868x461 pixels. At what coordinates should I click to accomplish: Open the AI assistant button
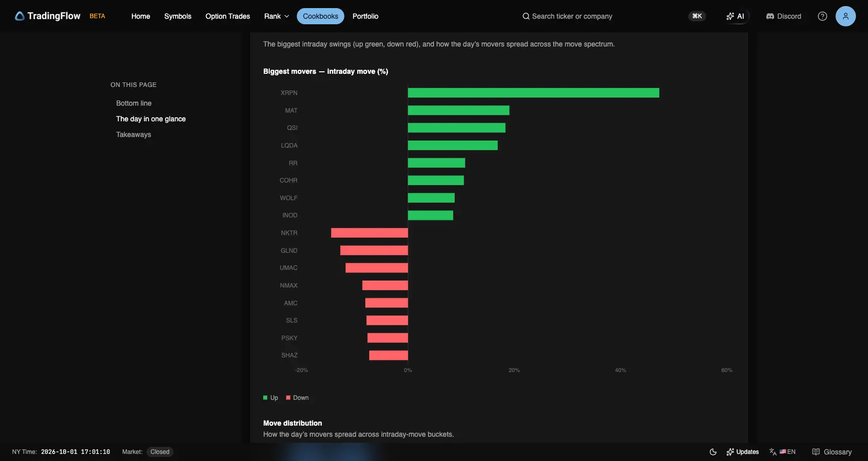pos(735,16)
